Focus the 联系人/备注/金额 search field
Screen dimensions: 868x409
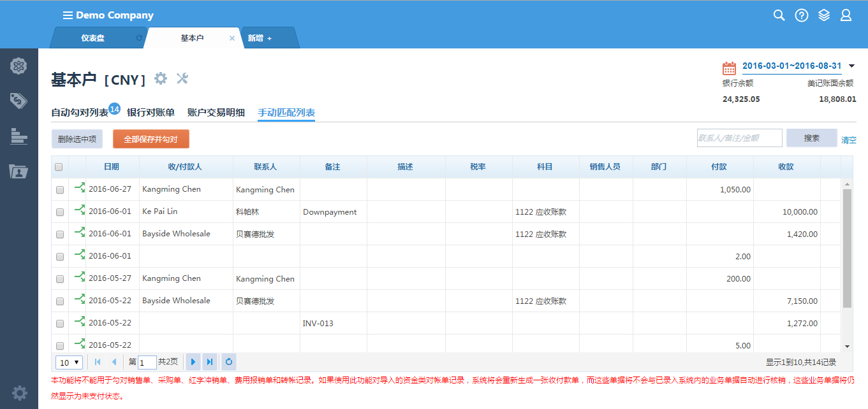pos(739,138)
